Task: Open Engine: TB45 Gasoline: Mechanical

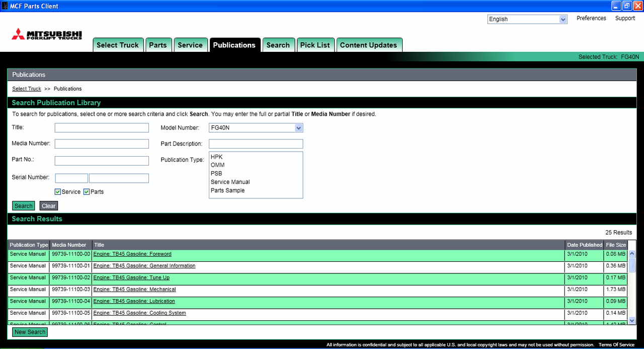Action: (x=134, y=290)
